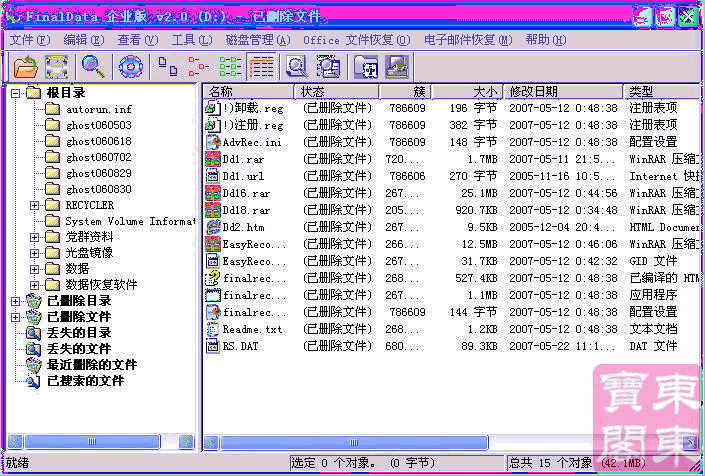Click the open drive folder toolbar icon
The width and height of the screenshot is (705, 476).
click(25, 67)
